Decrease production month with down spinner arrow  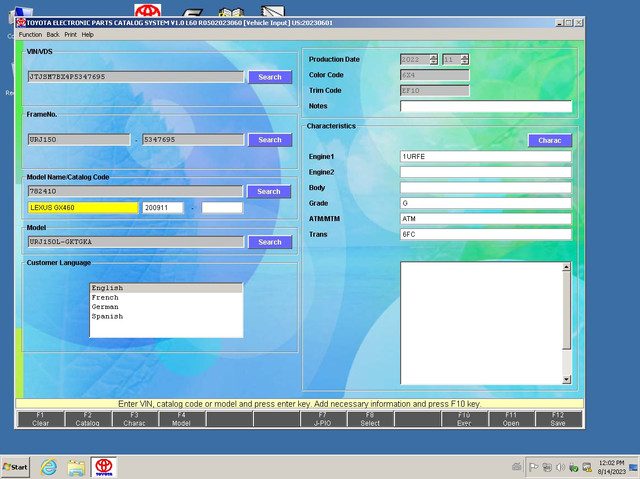coord(464,62)
